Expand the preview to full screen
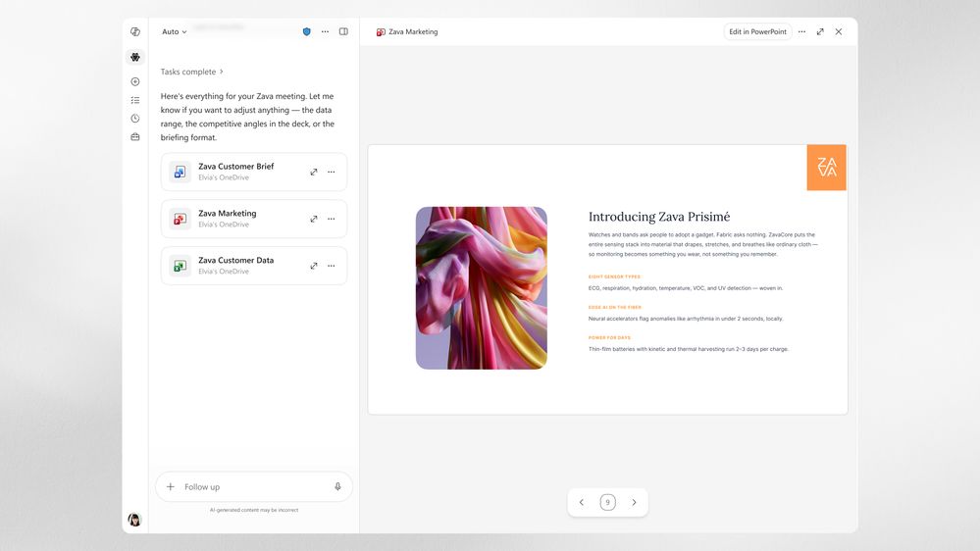980x551 pixels. pos(820,31)
